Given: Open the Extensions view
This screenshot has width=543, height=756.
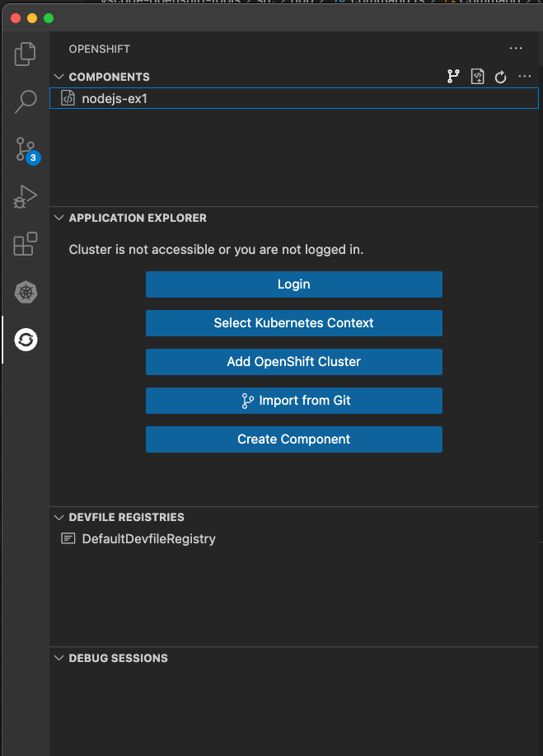Looking at the screenshot, I should pyautogui.click(x=25, y=244).
